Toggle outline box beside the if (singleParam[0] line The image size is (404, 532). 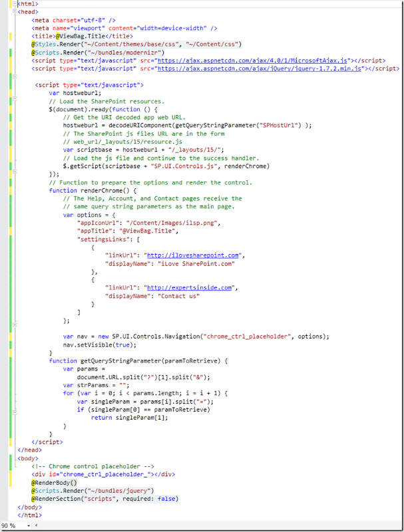[x=15, y=412]
